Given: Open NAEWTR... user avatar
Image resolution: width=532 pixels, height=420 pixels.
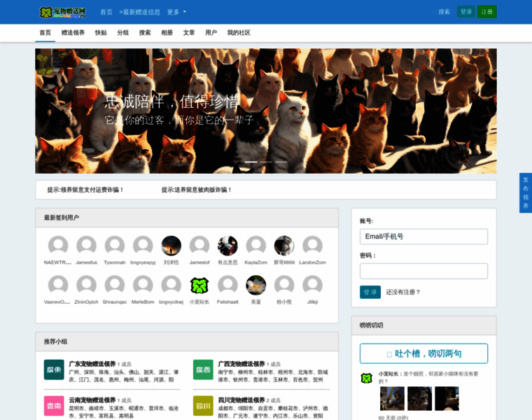Looking at the screenshot, I should pos(58,246).
